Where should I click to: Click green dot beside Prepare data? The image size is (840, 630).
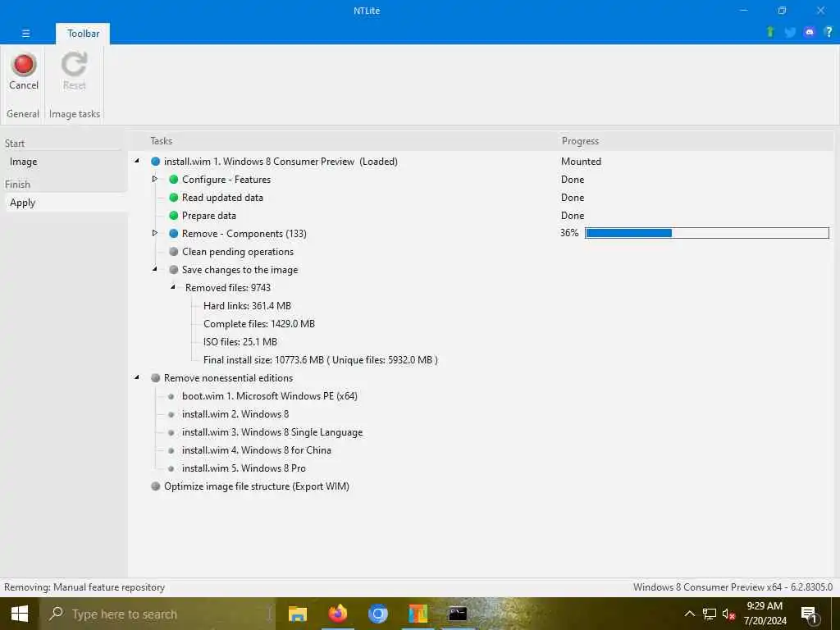[x=174, y=216]
